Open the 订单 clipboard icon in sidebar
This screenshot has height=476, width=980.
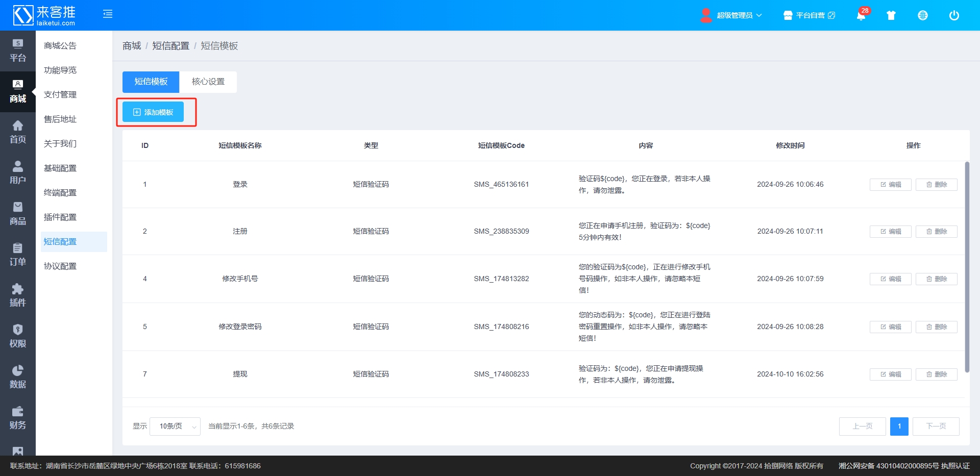(x=18, y=255)
